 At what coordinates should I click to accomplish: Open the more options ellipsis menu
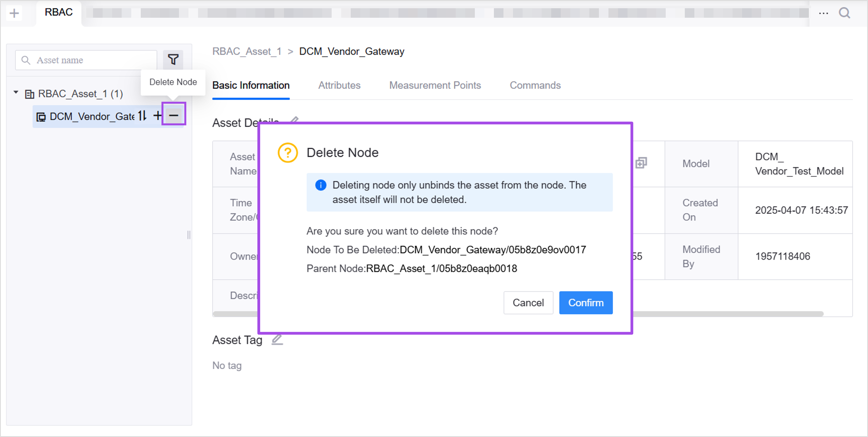click(x=823, y=13)
